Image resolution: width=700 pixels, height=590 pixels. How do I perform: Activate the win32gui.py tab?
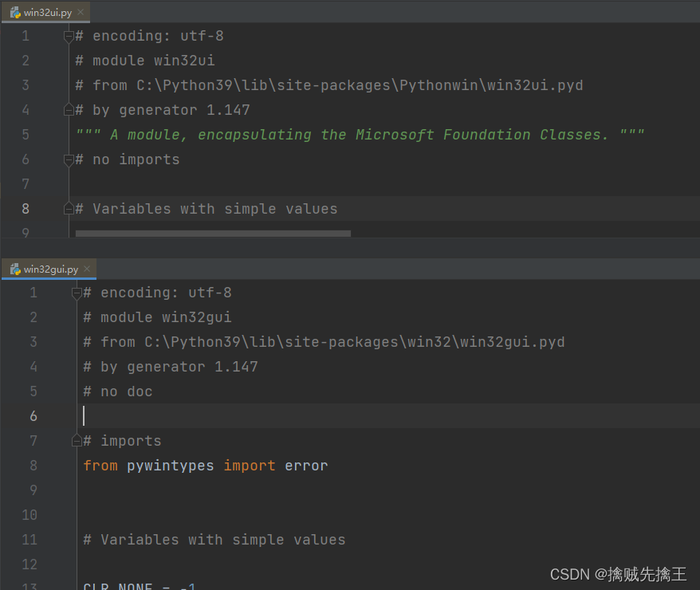(51, 269)
